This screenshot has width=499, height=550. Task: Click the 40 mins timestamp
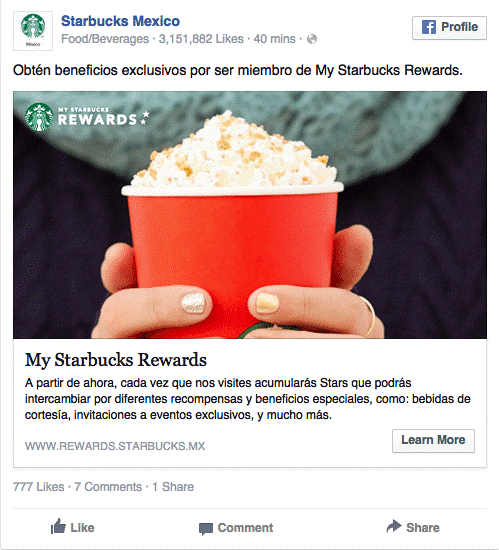(x=275, y=39)
